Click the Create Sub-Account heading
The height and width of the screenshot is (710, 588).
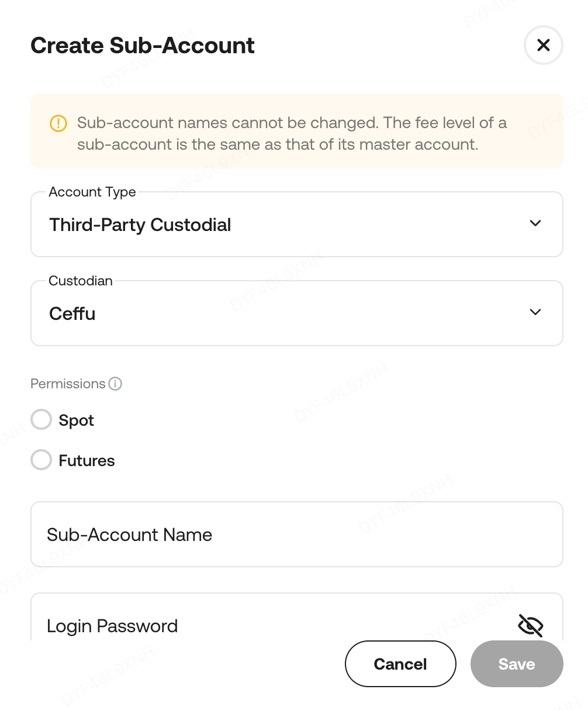point(143,46)
